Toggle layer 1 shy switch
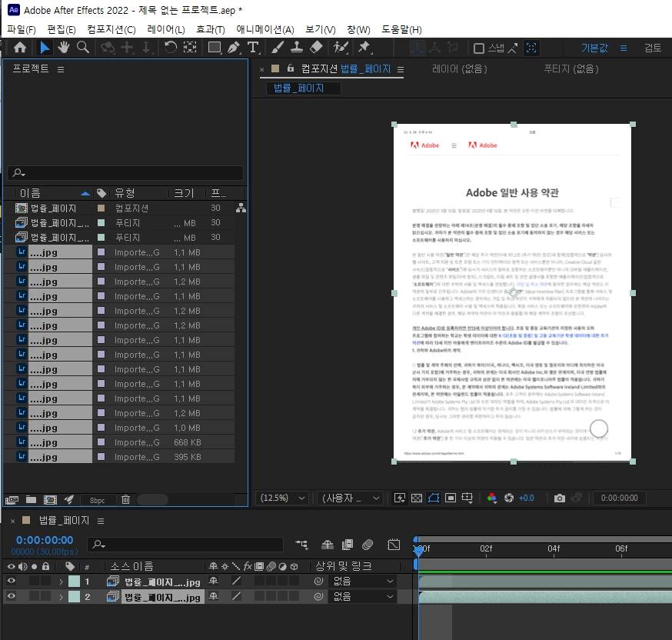This screenshot has width=672, height=640. (x=213, y=581)
